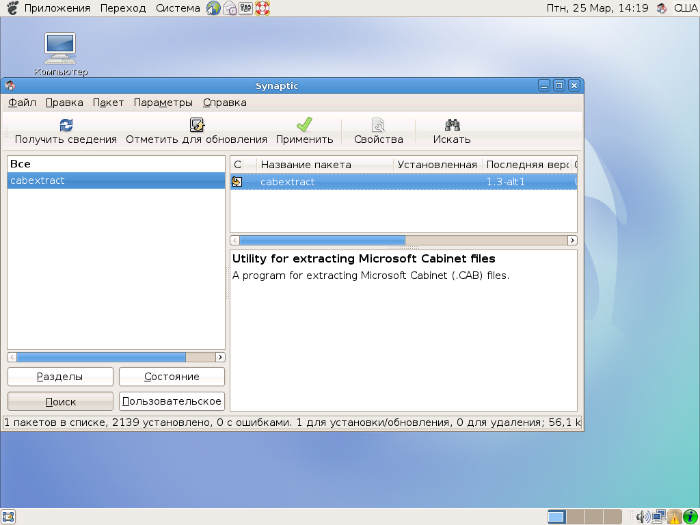Click the Synaptic tray icon near clock

coord(662,8)
